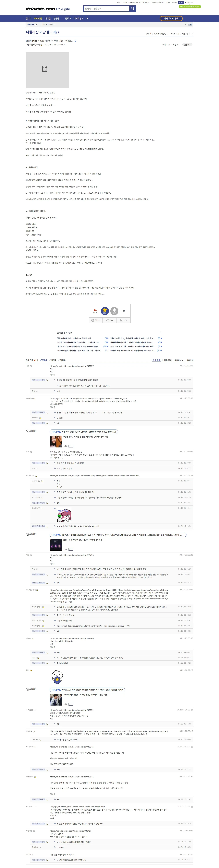Click the 야간 모드 green tooltip button
Viewport: 219px width, 868px height.
(190, 6)
